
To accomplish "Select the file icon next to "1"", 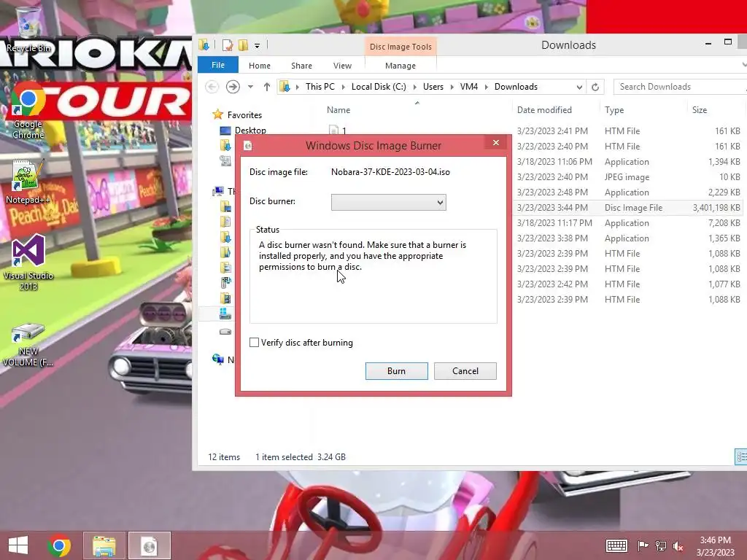I will coord(333,130).
